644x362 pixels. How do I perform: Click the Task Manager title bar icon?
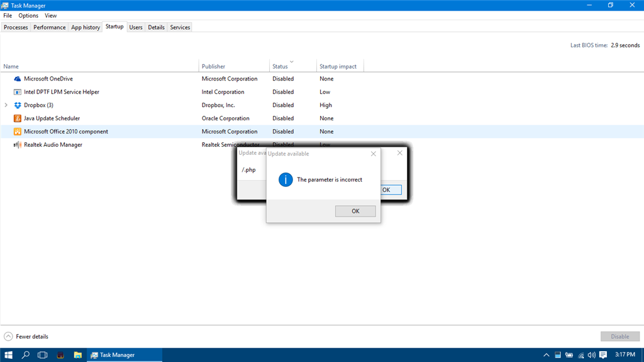[5, 5]
